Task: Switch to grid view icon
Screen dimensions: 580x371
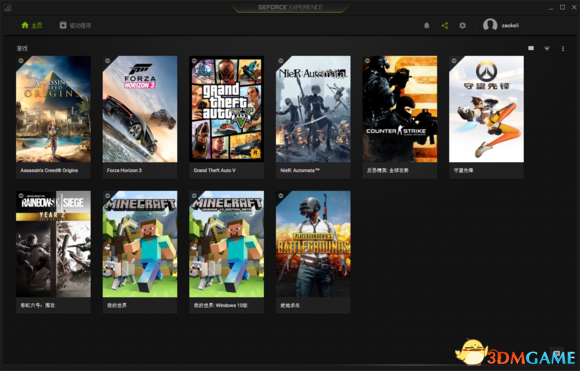Action: pos(531,48)
